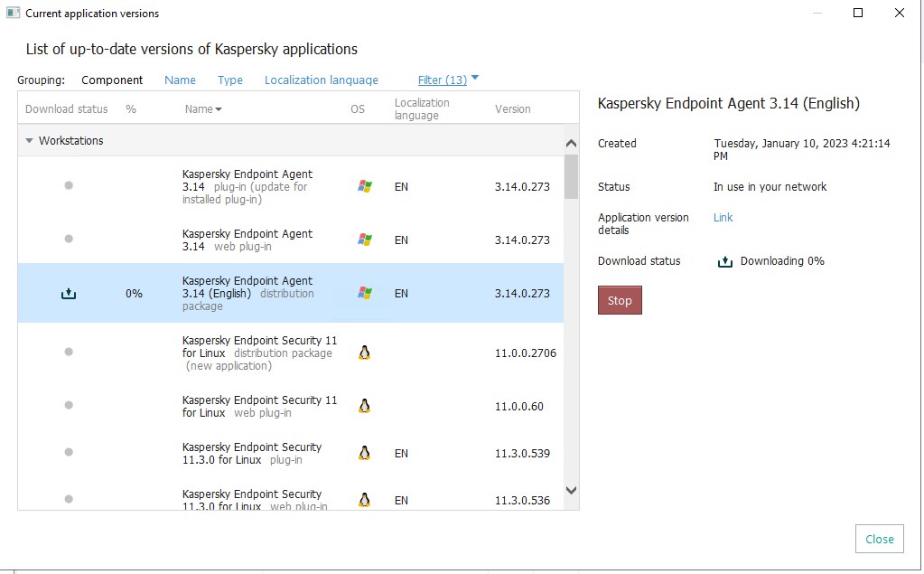Click gray status dot for version 11.3.0.539
924x574 pixels.
coord(69,453)
